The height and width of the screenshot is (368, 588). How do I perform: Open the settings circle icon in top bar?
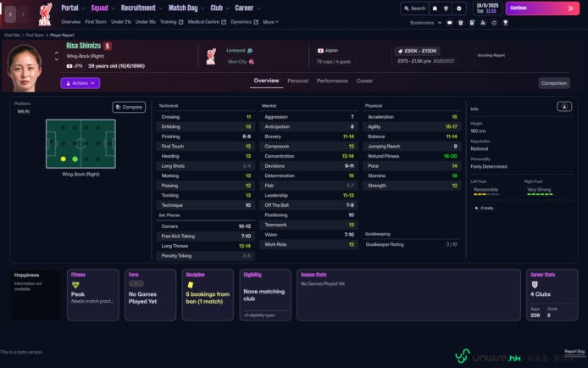pyautogui.click(x=458, y=8)
